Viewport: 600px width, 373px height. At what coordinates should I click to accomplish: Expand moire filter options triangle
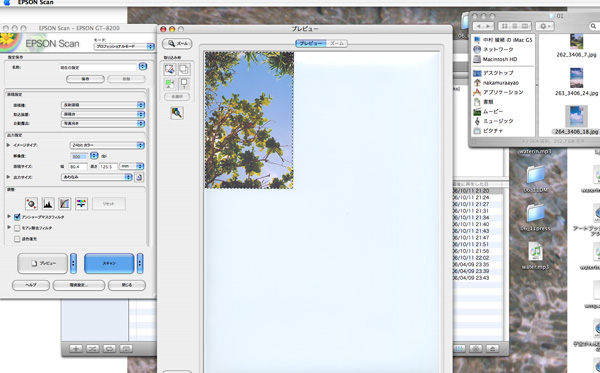9,227
